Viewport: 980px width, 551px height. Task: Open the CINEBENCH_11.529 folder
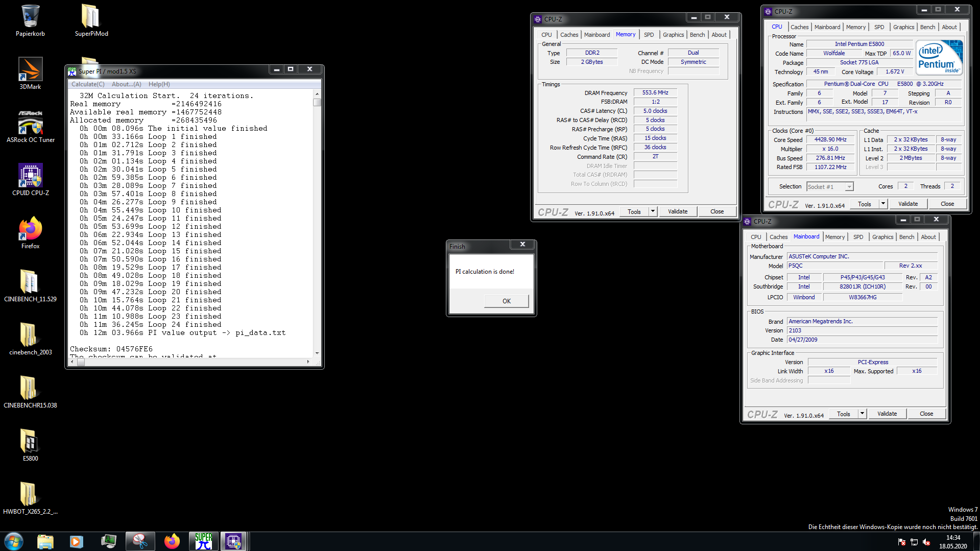coord(30,286)
